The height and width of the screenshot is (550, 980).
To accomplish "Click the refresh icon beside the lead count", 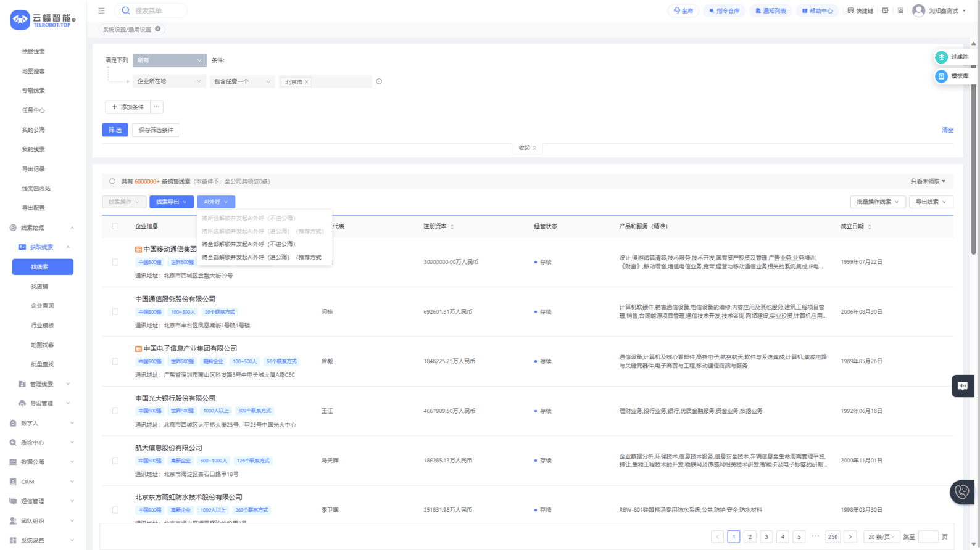I will tap(112, 181).
